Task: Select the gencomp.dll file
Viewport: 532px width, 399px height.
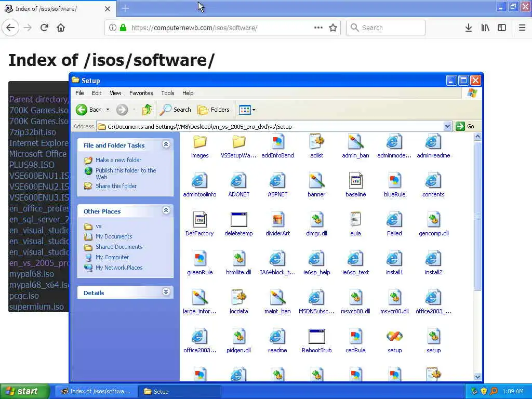Action: coord(434,220)
